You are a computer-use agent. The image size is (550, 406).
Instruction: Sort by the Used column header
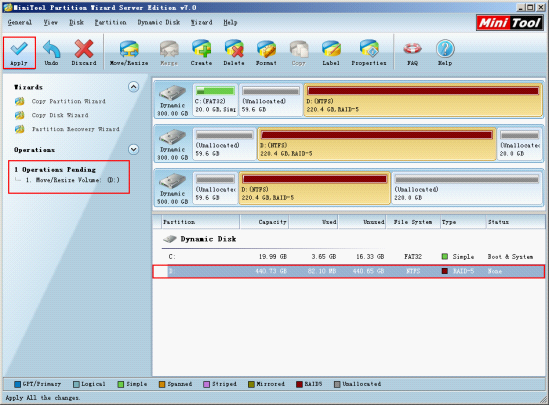tap(313, 222)
